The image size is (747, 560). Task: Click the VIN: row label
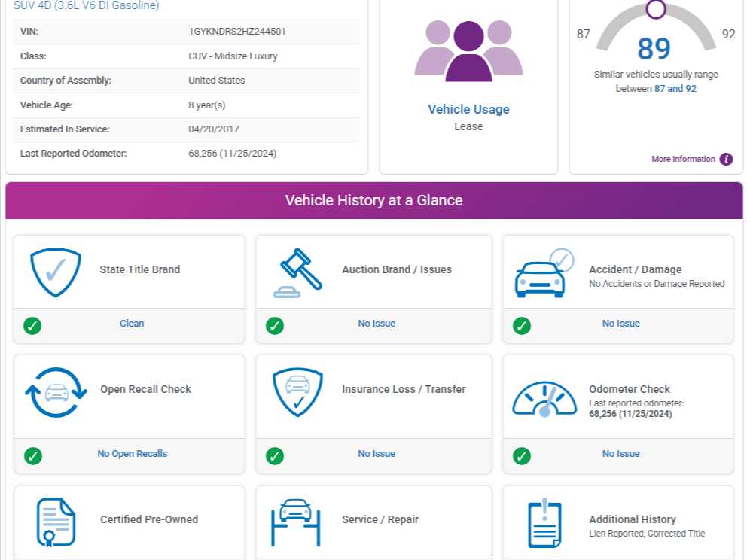click(29, 32)
